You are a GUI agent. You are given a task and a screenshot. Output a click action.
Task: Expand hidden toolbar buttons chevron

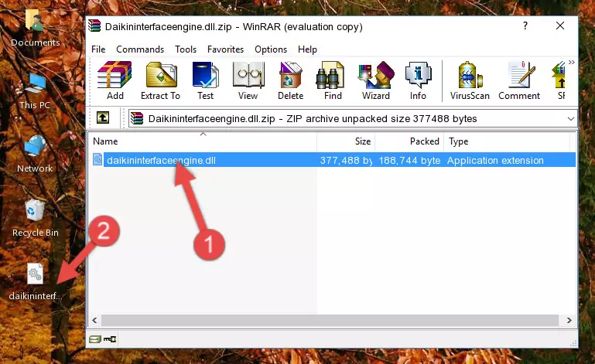pos(572,62)
